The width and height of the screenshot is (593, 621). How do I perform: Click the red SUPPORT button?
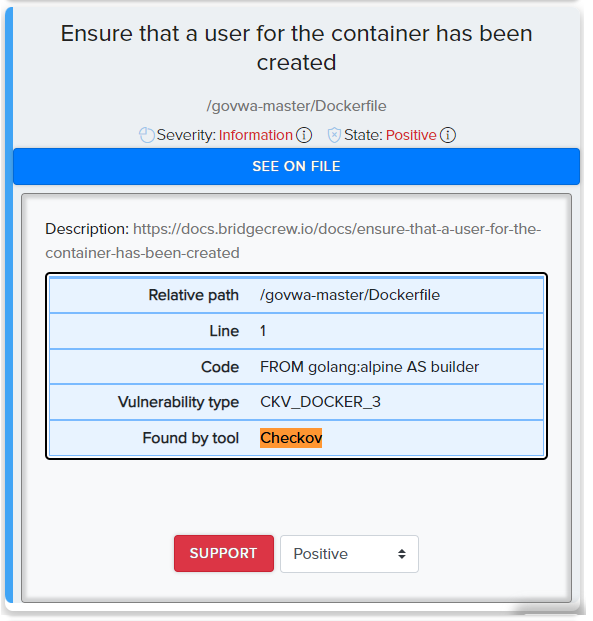pos(224,553)
